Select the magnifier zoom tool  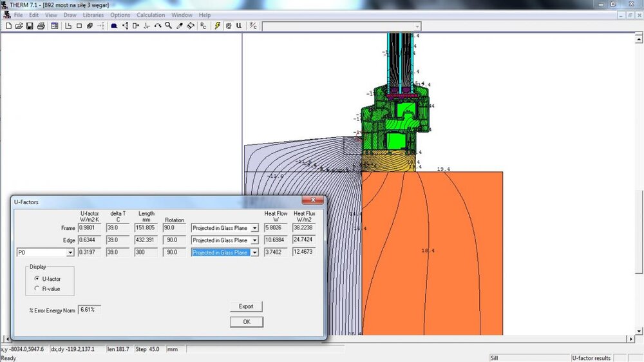point(168,26)
